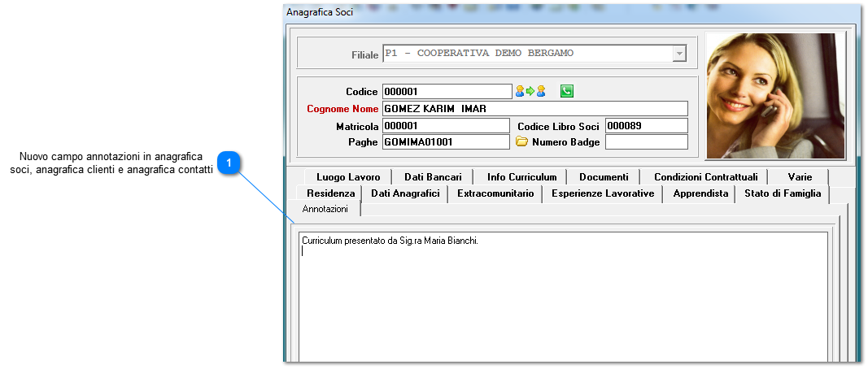Open the Condizioni Contrattuali tab
This screenshot has width=868, height=369.
pyautogui.click(x=706, y=177)
